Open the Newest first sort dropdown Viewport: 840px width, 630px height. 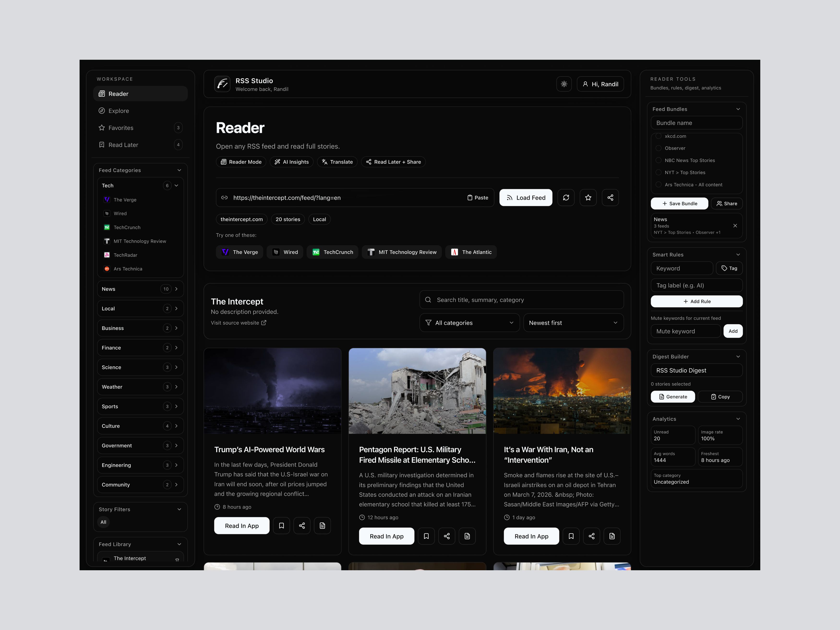pos(573,323)
